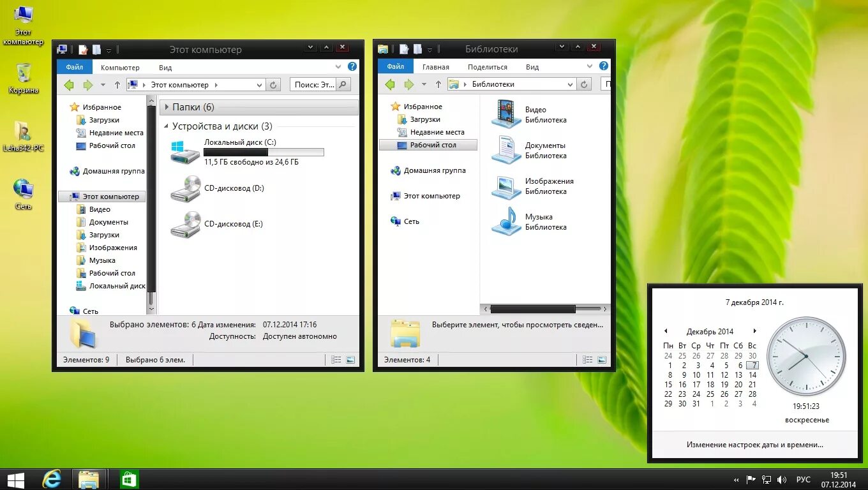Refresh the Этот компьютер window

click(273, 85)
